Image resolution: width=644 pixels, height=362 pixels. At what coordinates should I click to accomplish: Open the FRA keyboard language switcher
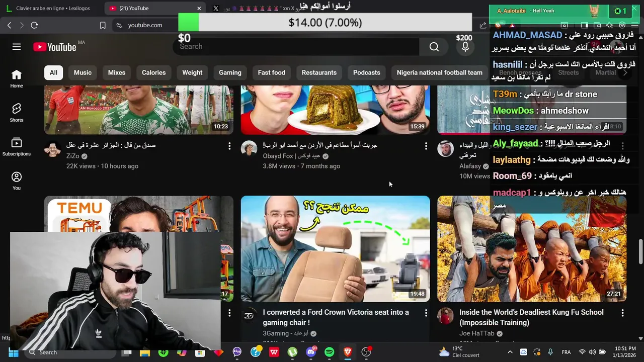pyautogui.click(x=566, y=352)
